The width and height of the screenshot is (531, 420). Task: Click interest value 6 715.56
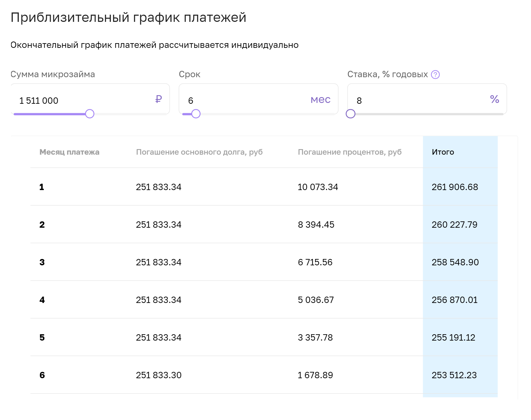tap(315, 262)
